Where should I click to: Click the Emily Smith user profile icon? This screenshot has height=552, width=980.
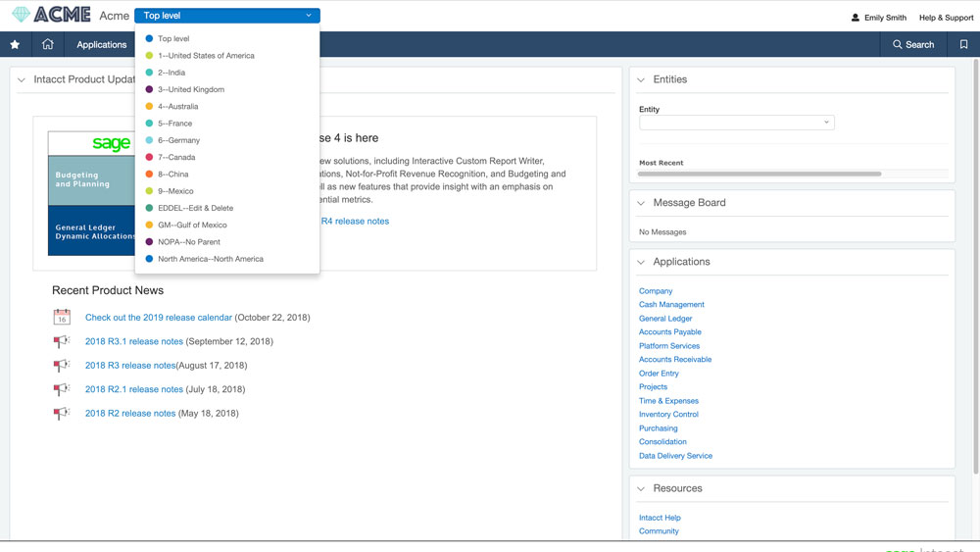point(855,18)
